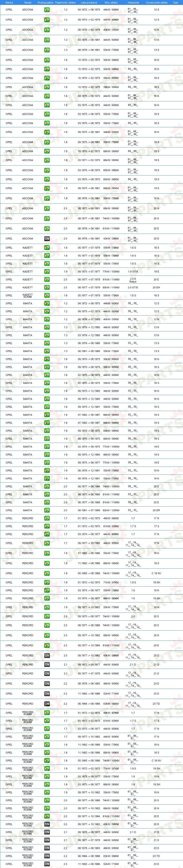183x868 pixels.
Task: Click the ON diesel icon in Ascona 20 D row
Action: click(x=47, y=239)
